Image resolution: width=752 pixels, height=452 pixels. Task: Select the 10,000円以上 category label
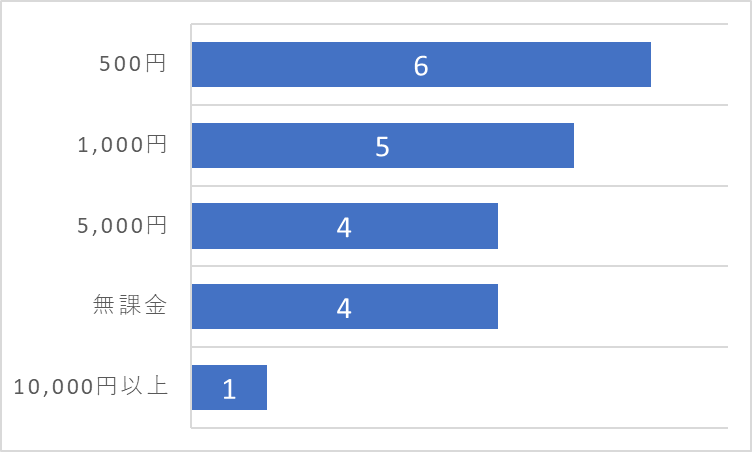[91, 386]
